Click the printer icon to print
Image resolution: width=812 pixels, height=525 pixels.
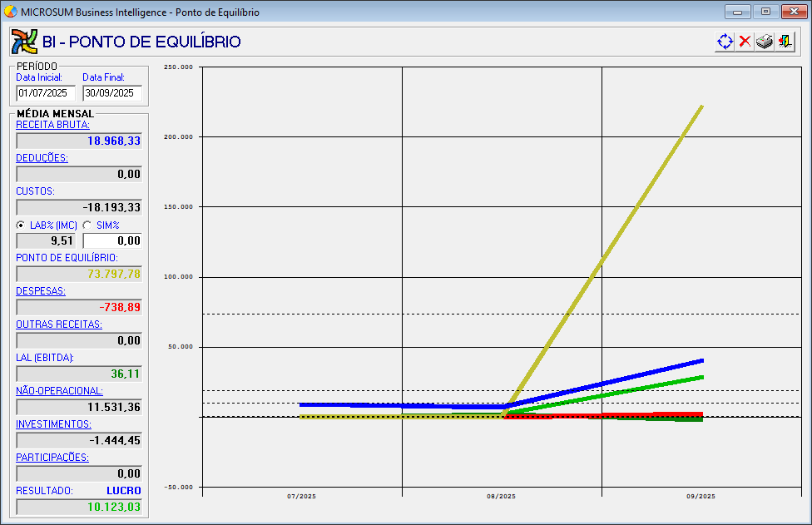pyautogui.click(x=765, y=42)
